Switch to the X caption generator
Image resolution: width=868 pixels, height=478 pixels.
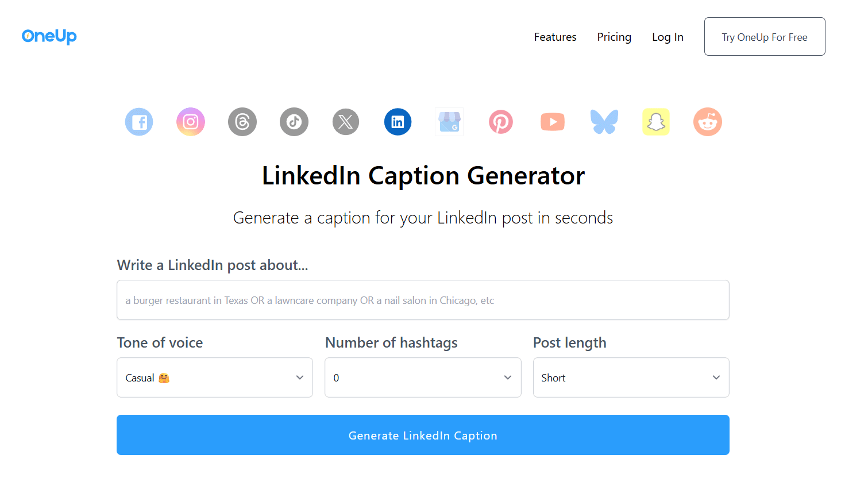coord(345,121)
